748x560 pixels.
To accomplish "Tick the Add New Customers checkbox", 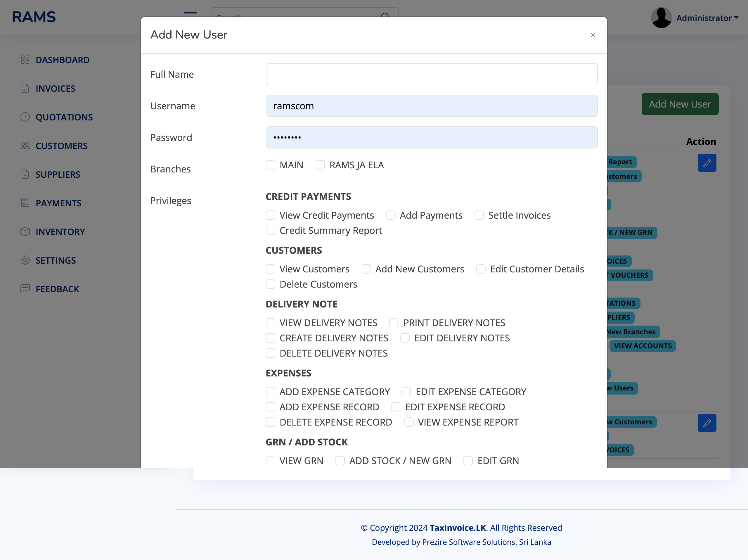I will [x=366, y=269].
